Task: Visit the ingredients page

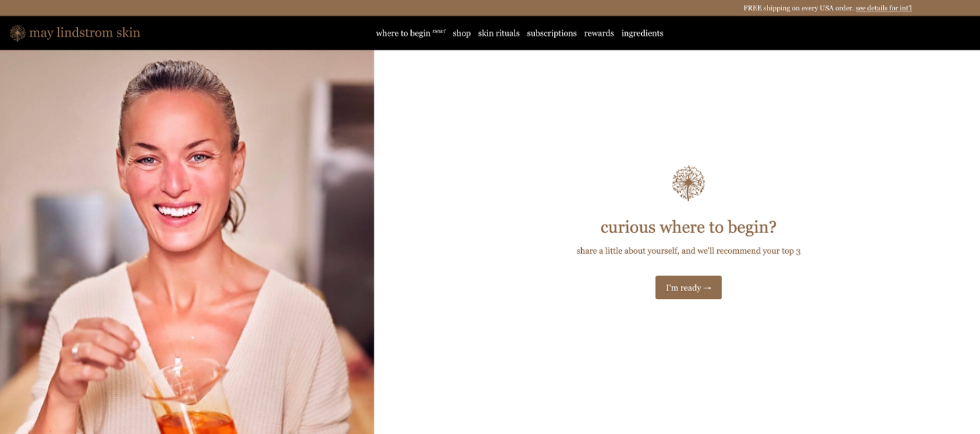Action: [643, 33]
